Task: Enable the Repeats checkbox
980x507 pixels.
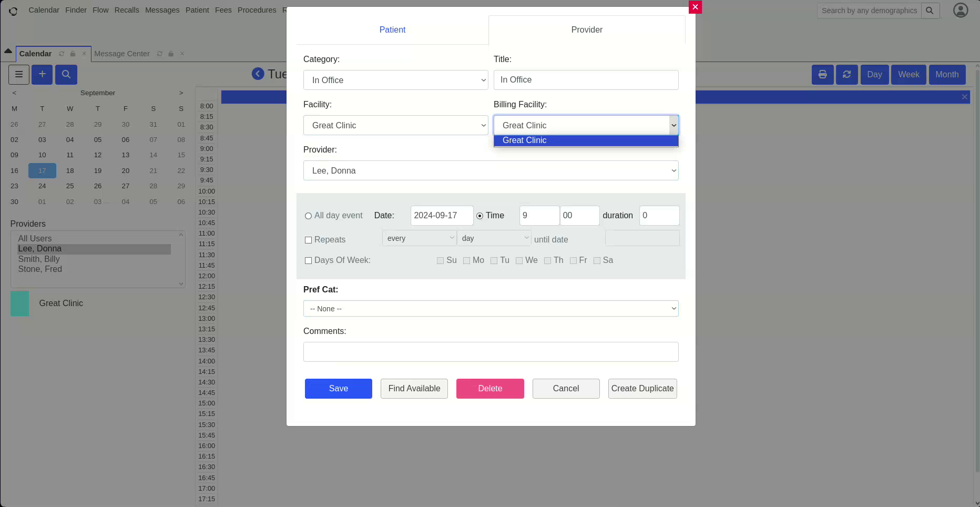Action: click(309, 240)
